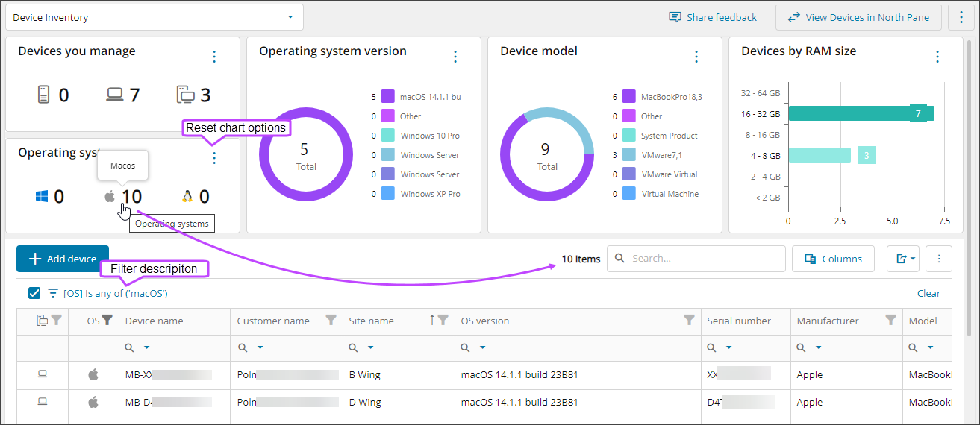Uncheck the macOS filter checkbox

[x=34, y=293]
